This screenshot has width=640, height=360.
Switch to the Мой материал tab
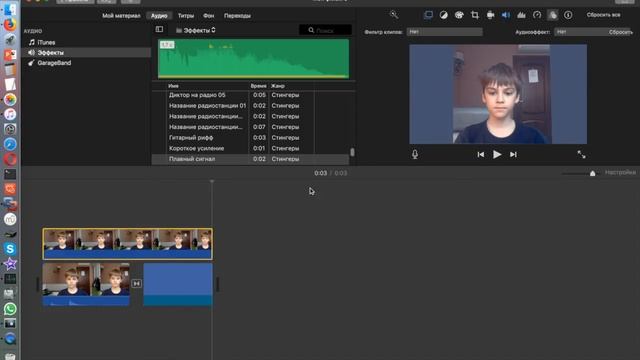click(x=121, y=16)
